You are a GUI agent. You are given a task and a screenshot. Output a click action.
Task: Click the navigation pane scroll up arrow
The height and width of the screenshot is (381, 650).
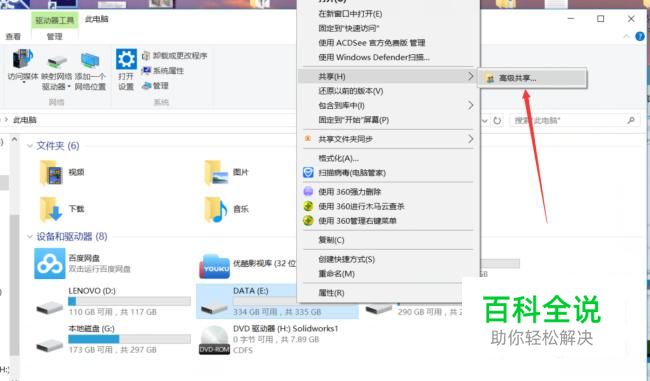[15, 140]
